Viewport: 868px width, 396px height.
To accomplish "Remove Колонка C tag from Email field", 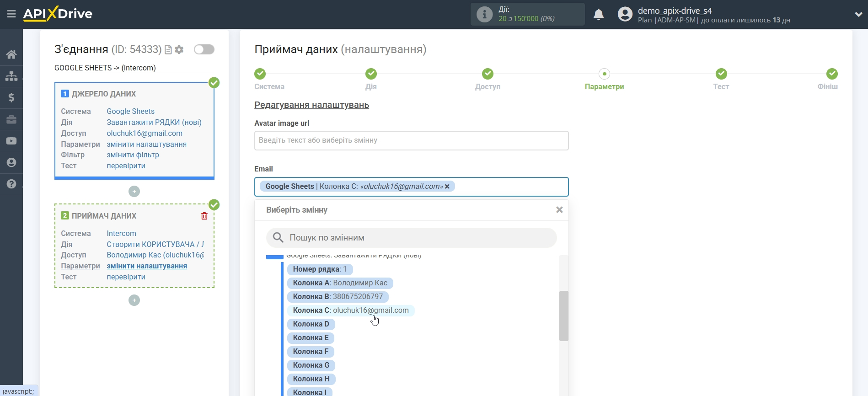I will pyautogui.click(x=447, y=187).
